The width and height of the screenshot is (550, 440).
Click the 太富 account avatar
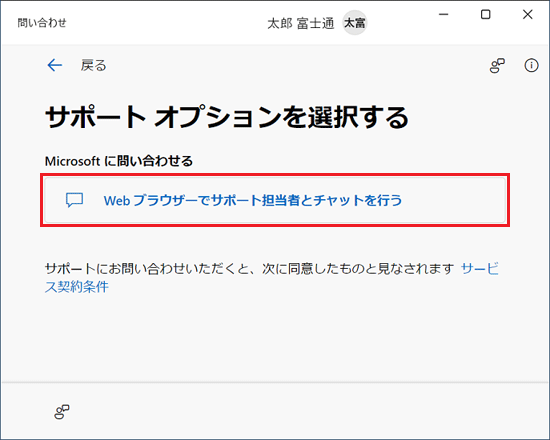click(x=355, y=23)
